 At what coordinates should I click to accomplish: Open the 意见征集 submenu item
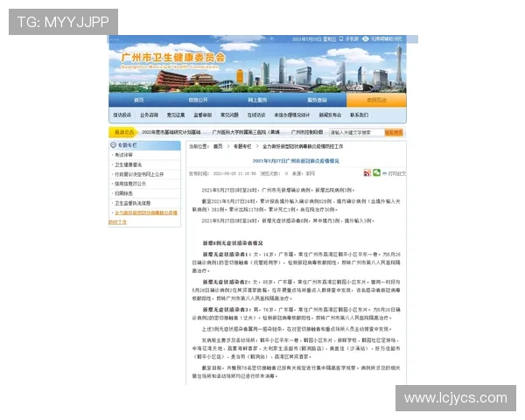176,115
